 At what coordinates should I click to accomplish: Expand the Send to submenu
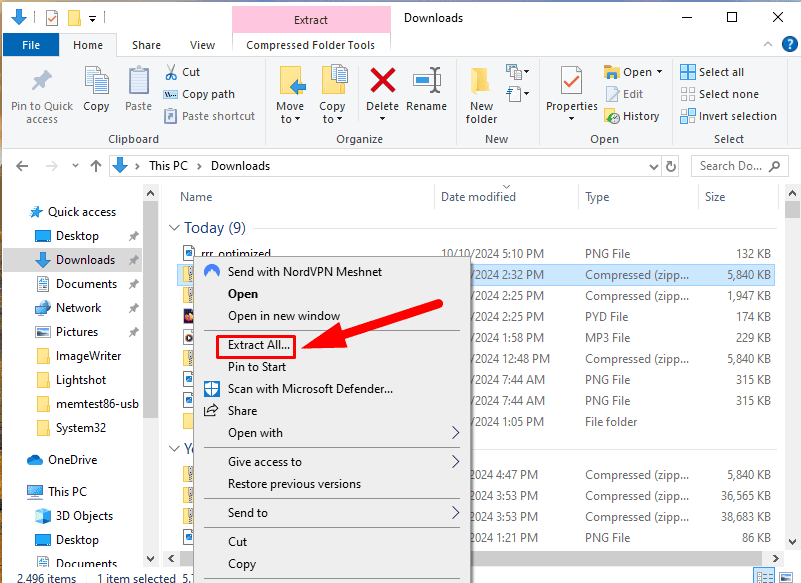(x=455, y=513)
